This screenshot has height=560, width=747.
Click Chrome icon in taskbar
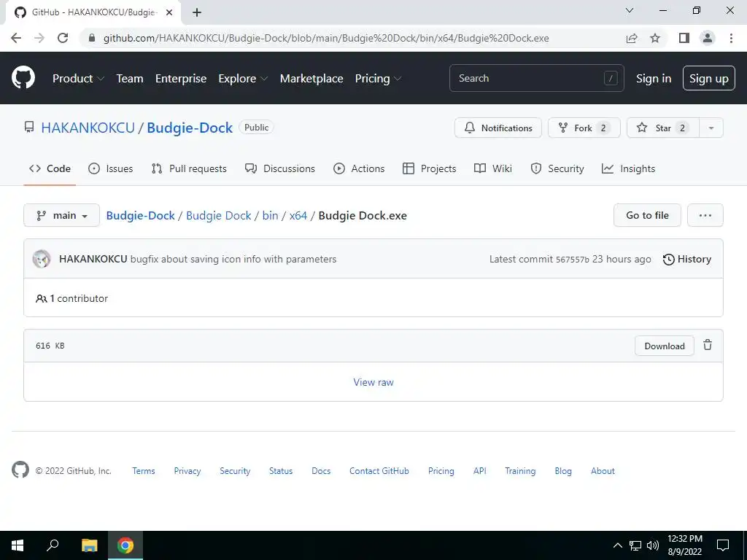[125, 545]
